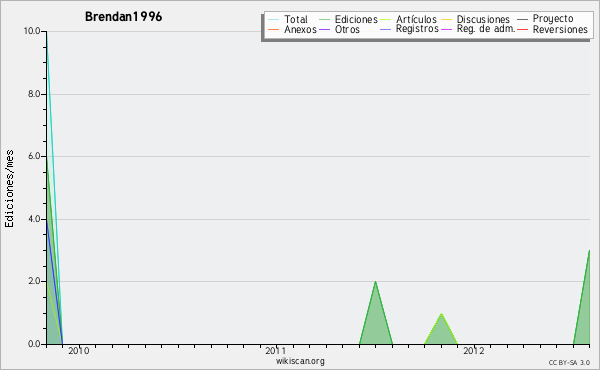Click the x-axis label 2010
This screenshot has width=600, height=370.
[79, 351]
